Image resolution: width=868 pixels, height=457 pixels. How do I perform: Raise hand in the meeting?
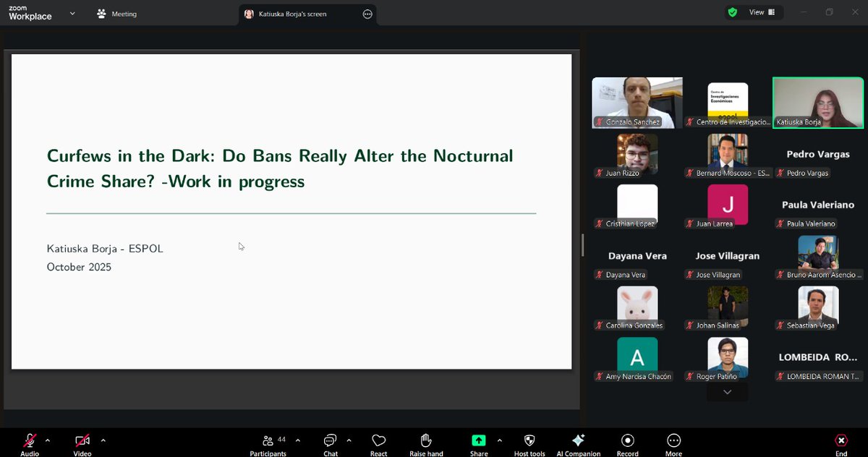click(426, 444)
